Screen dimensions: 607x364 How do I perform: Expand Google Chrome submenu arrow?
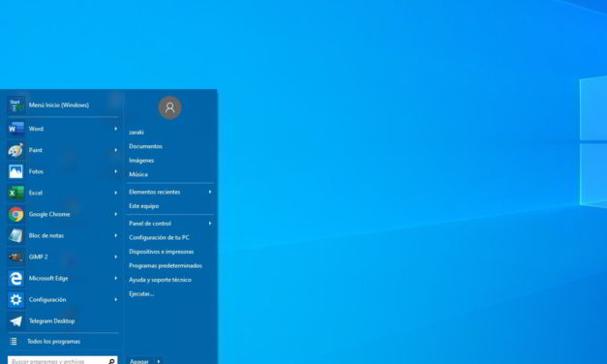116,214
